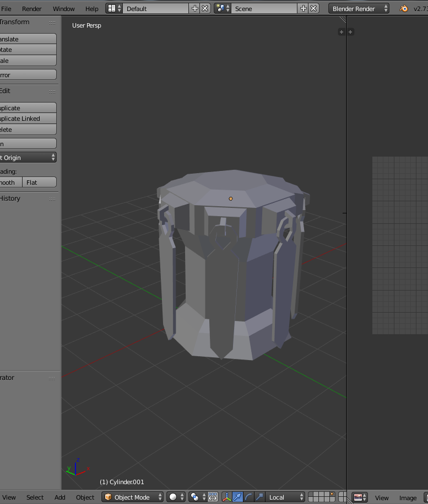Click the area split corner widget
428x504 pixels.
click(x=343, y=19)
